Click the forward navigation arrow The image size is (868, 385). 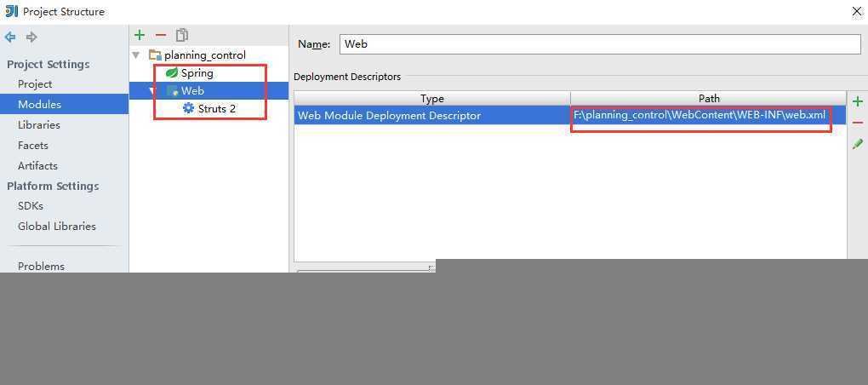click(x=31, y=37)
